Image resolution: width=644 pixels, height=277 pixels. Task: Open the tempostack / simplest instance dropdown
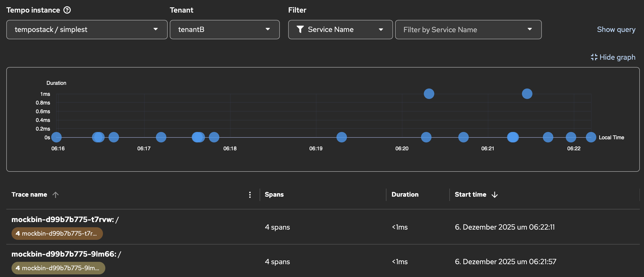click(87, 30)
